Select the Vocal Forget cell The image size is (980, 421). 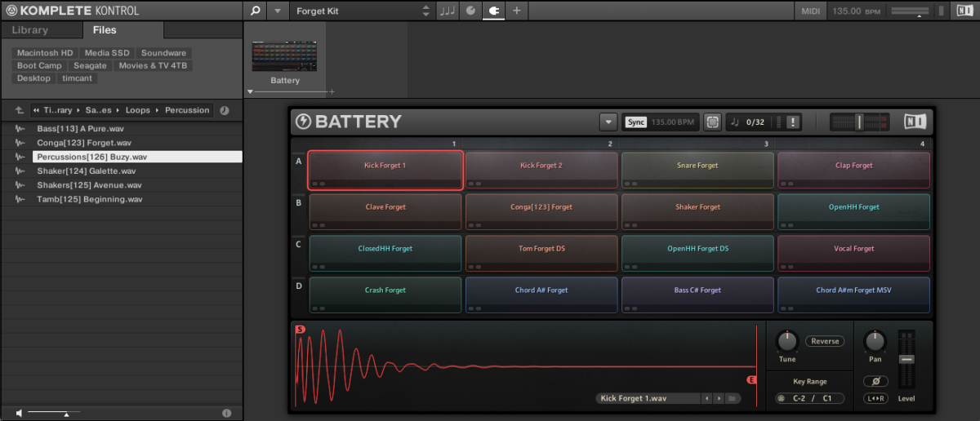coord(853,253)
